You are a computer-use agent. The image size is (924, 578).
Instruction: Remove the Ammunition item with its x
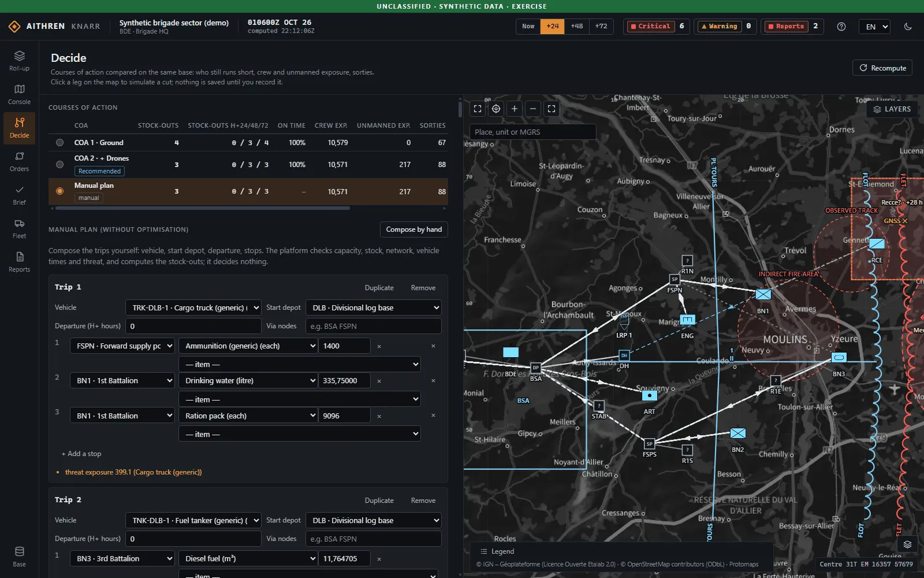pyautogui.click(x=379, y=346)
